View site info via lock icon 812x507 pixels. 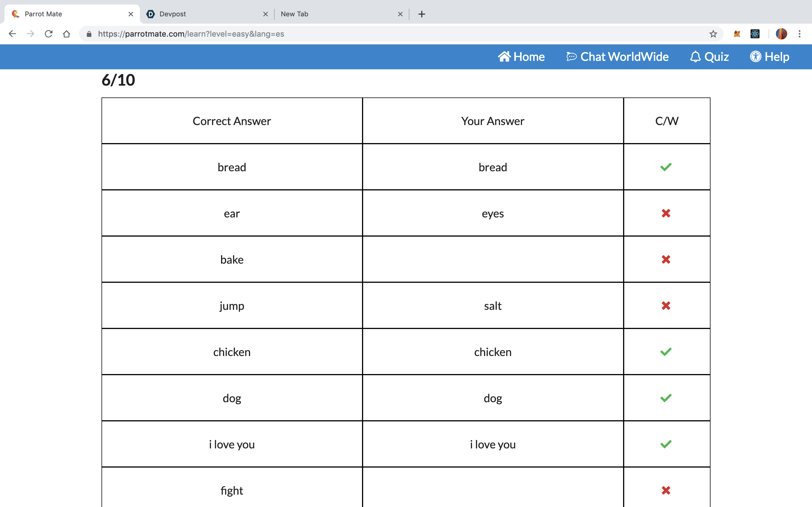click(89, 34)
